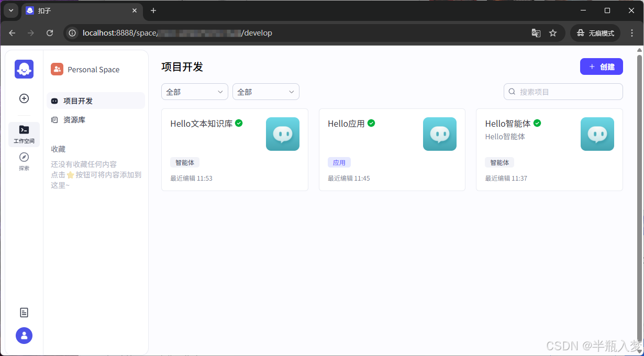This screenshot has height=356, width=644.
Task: Open the browser three-dot menu
Action: tap(632, 32)
